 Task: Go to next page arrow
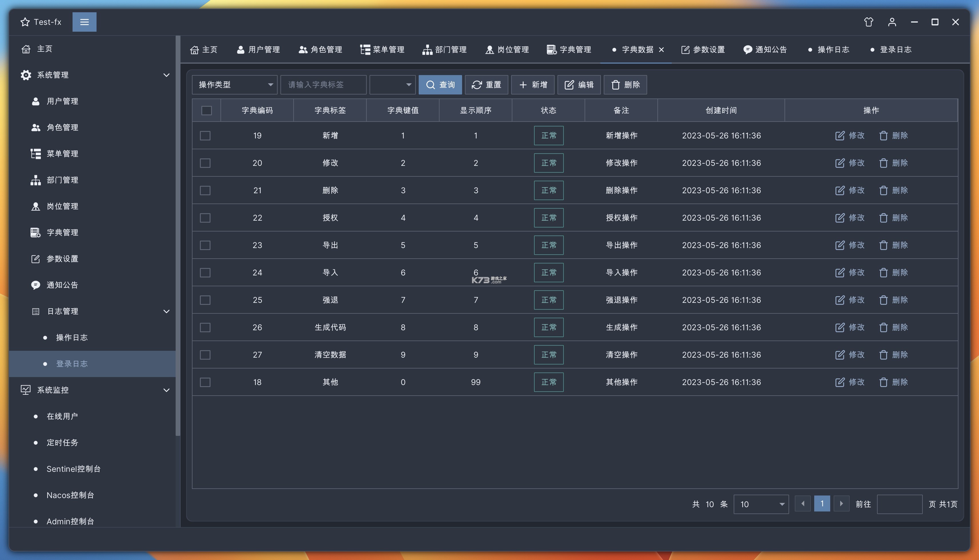(841, 503)
